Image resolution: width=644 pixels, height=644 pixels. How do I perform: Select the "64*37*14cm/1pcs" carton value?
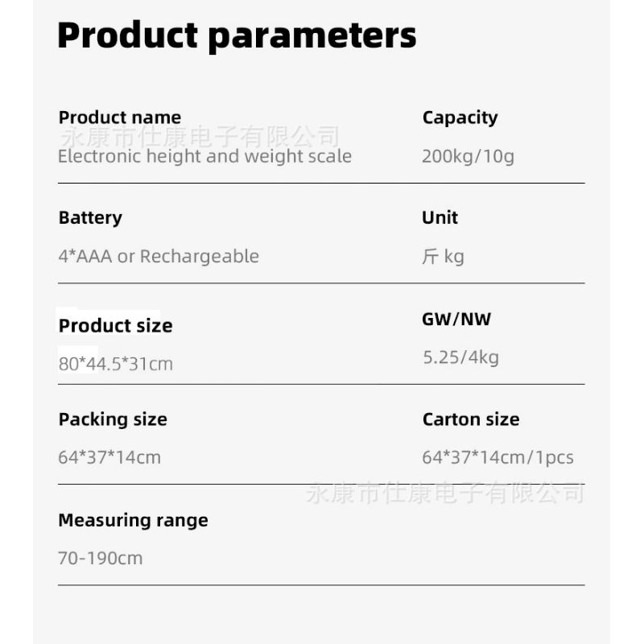click(497, 458)
